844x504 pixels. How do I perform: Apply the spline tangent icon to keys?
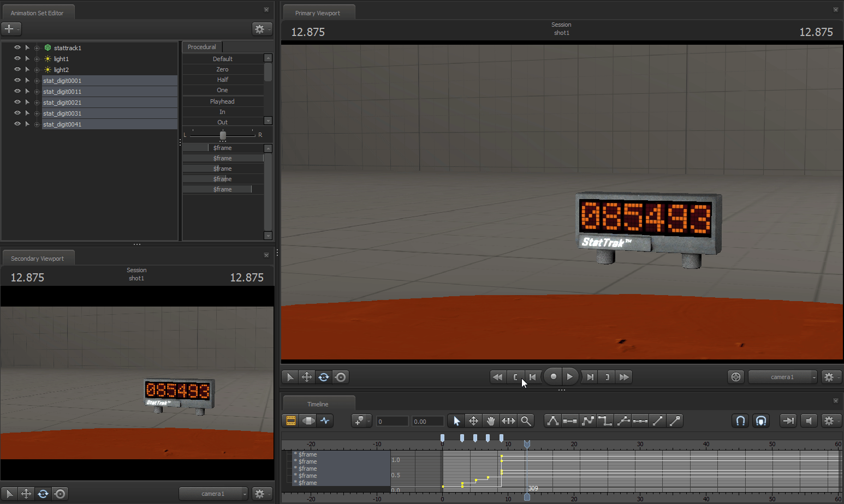(x=552, y=421)
